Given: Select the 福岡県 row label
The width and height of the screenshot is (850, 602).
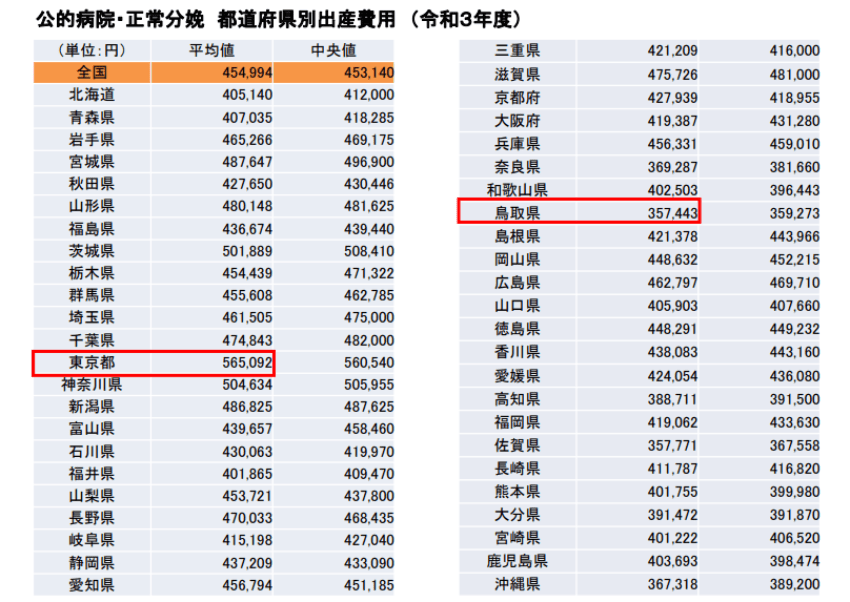Looking at the screenshot, I should pyautogui.click(x=517, y=422).
